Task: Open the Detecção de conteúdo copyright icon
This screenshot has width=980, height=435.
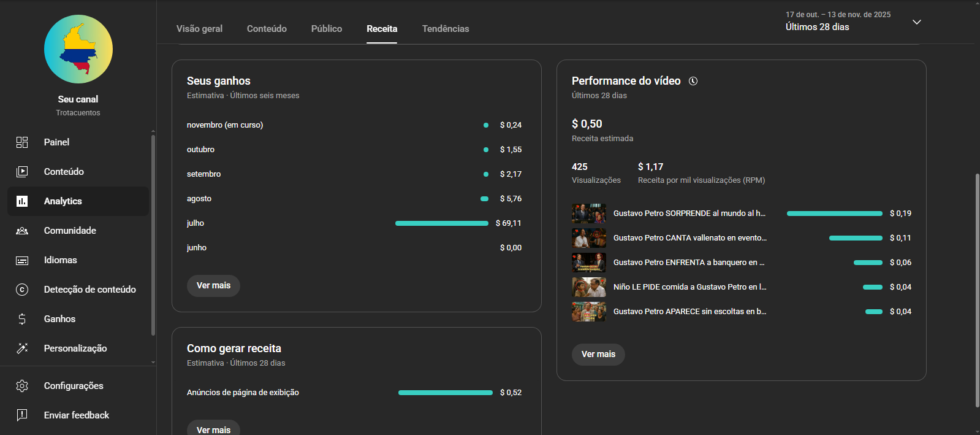Action: point(22,290)
